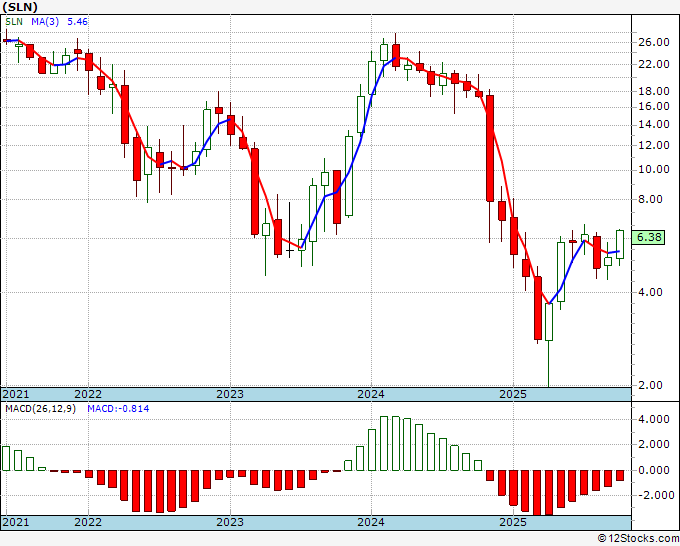Click 2024 on the MACD timeline
The width and height of the screenshot is (680, 546).
tap(371, 522)
